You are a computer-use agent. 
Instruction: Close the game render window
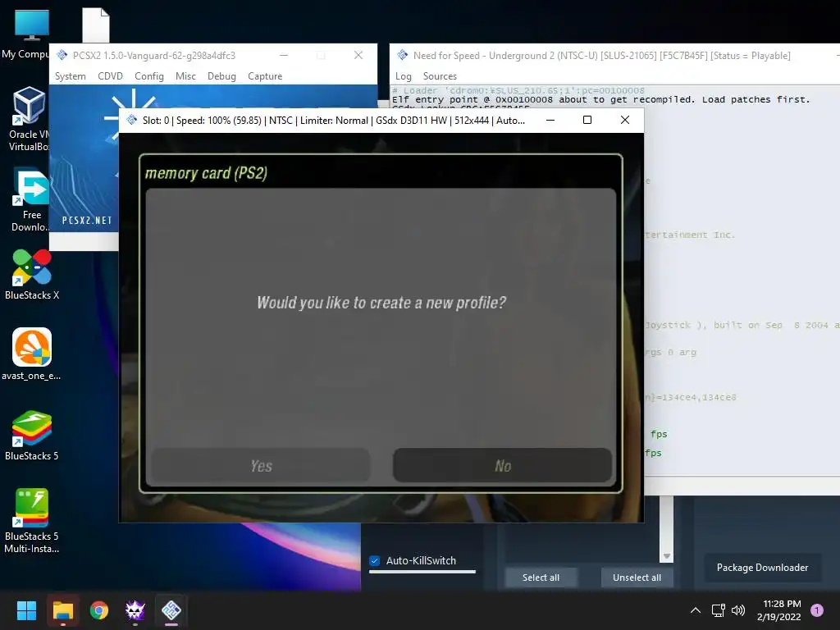(x=624, y=120)
